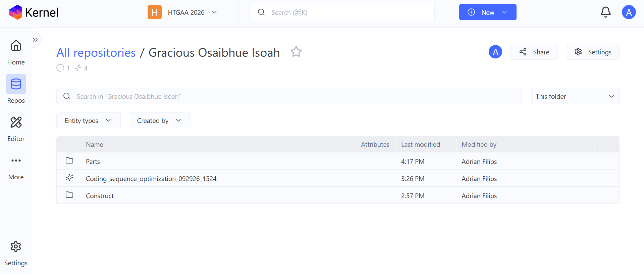The height and width of the screenshot is (274, 644).
Task: Click the New button
Action: pyautogui.click(x=488, y=12)
